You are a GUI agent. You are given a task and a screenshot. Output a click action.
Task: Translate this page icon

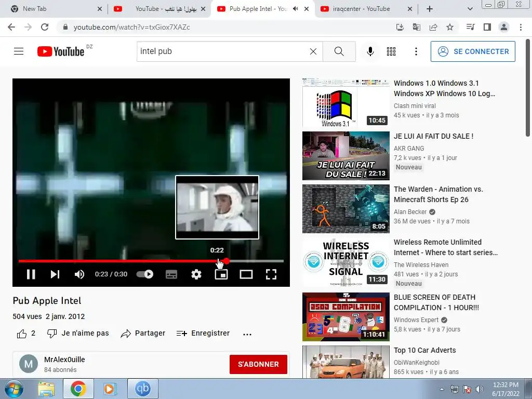click(417, 27)
